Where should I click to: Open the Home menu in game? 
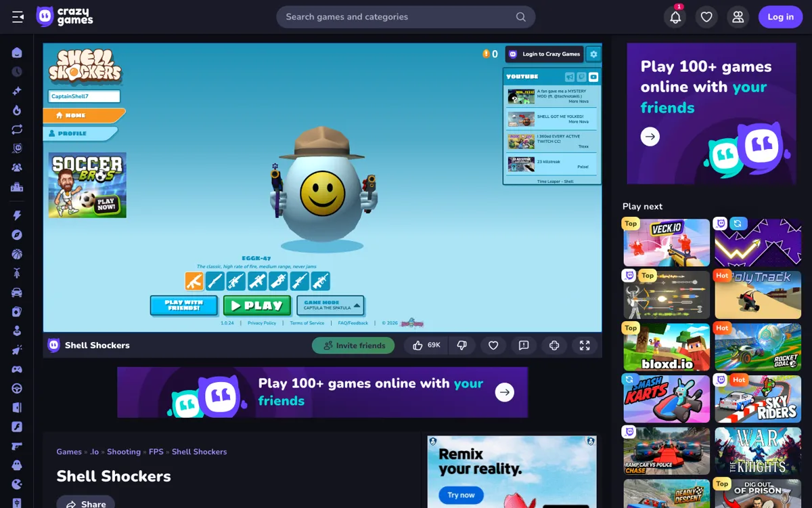pos(84,115)
